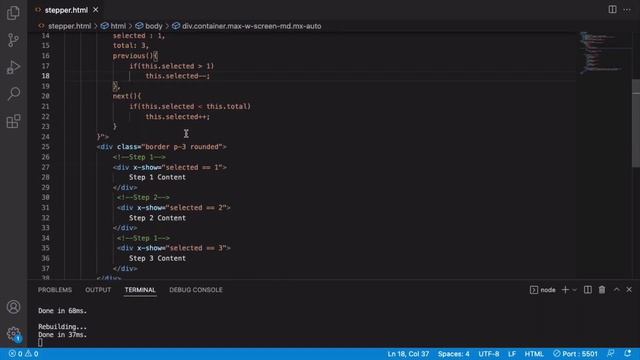Split the editor to the right
Viewport: 640px width, 360px height.
pyautogui.click(x=612, y=9)
